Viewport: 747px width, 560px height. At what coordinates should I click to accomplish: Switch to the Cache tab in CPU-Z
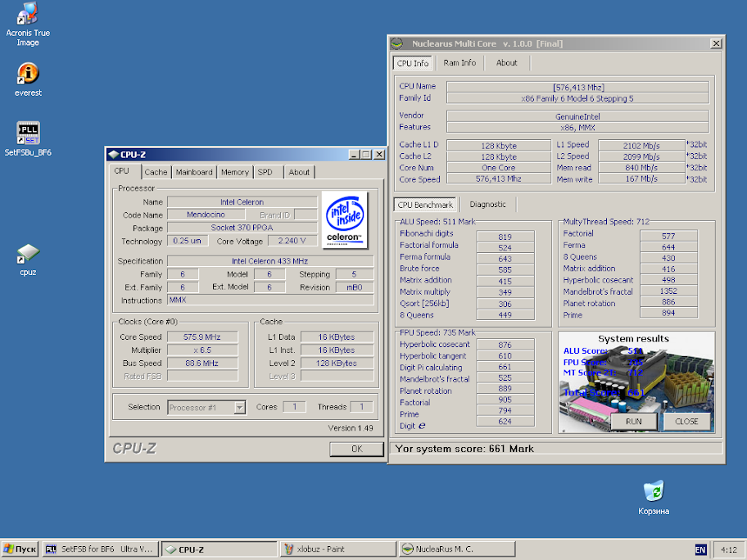[156, 172]
